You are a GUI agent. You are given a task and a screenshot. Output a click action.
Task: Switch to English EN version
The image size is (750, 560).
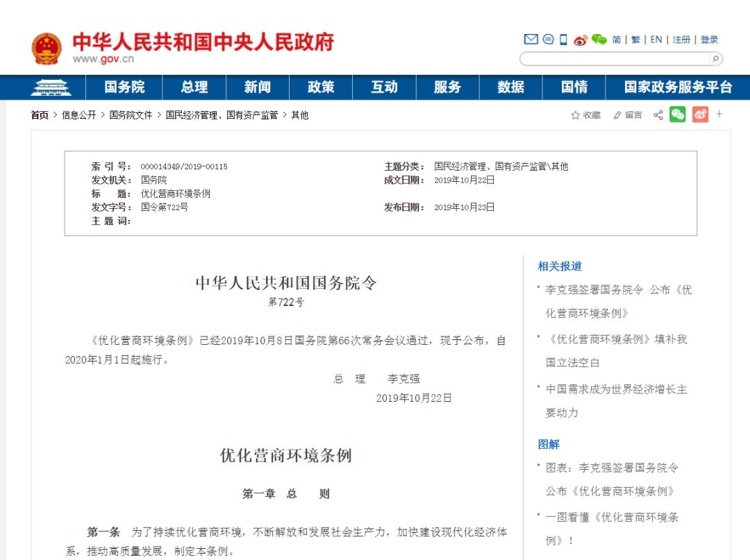tap(656, 40)
